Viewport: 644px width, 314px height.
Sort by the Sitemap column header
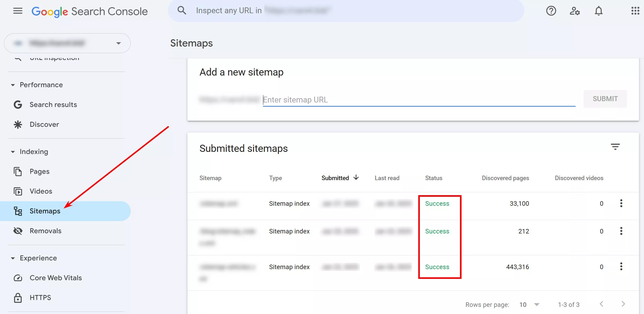click(x=210, y=178)
